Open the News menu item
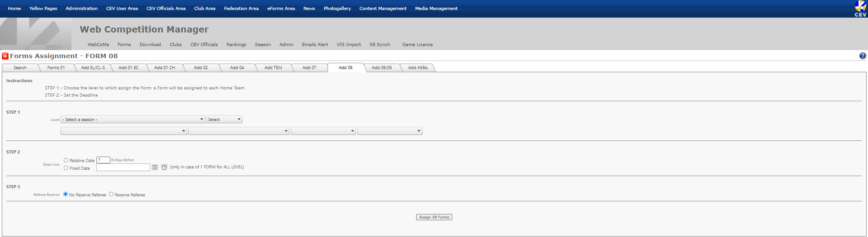 (x=309, y=9)
